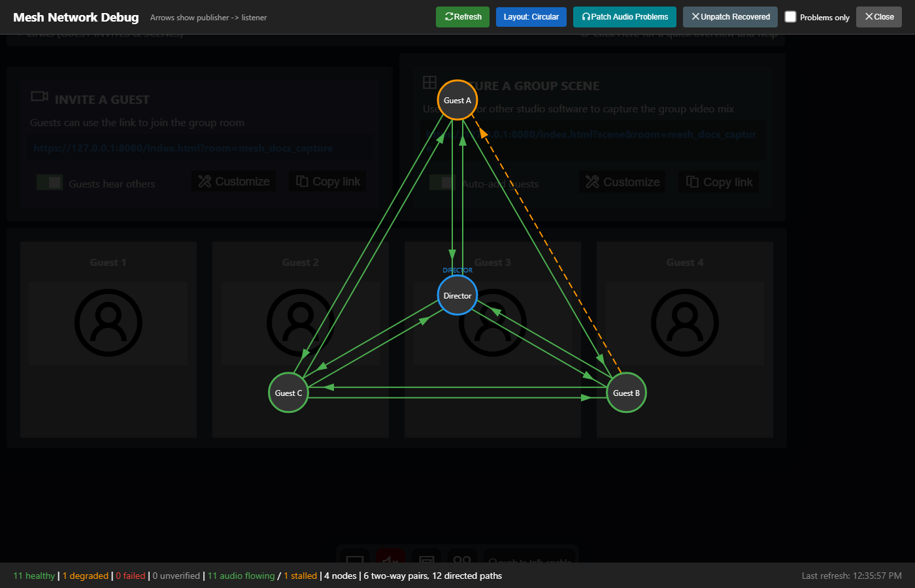Click the '0 failed' status entry
Image resolution: width=915 pixels, height=588 pixels.
[x=131, y=576]
